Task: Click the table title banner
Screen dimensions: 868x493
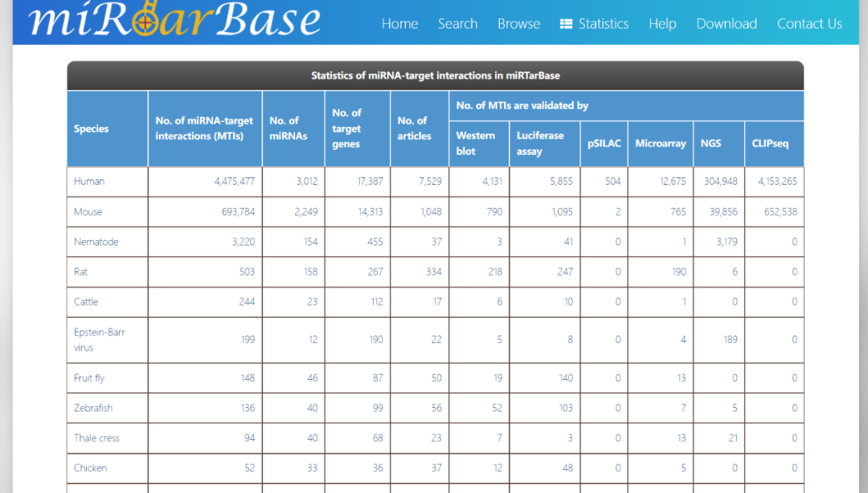Action: [435, 75]
